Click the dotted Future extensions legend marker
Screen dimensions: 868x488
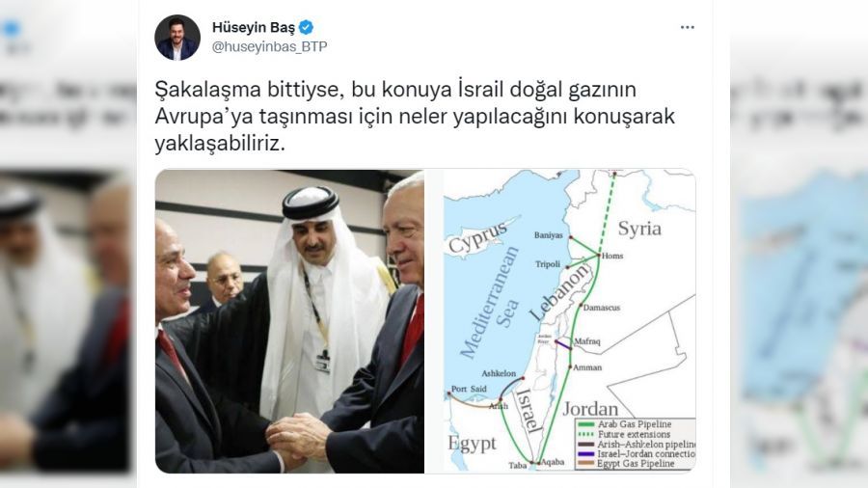click(585, 434)
